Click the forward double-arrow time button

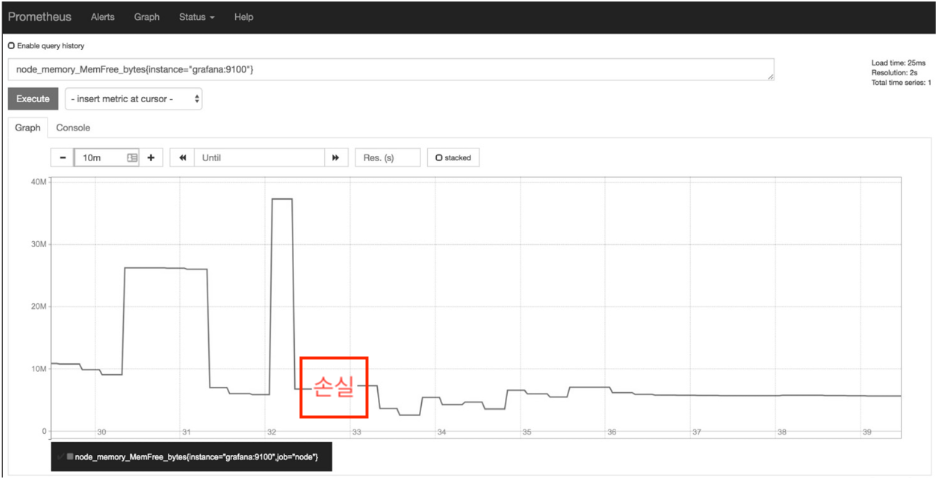(337, 158)
